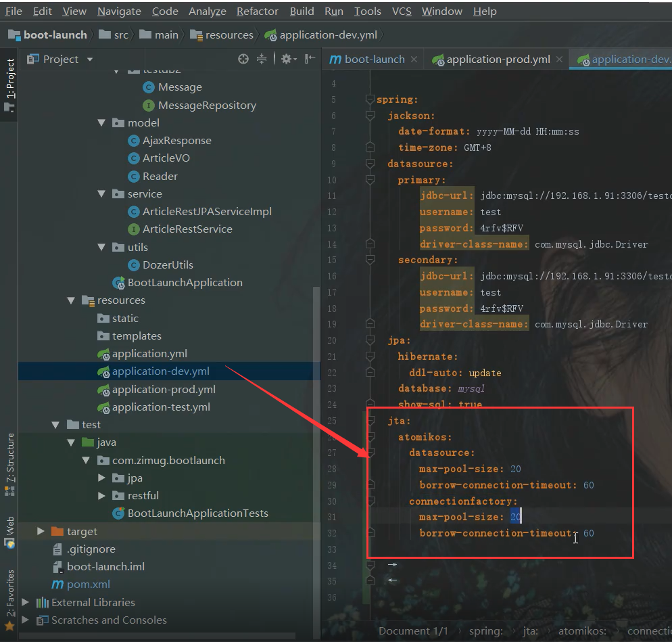Open the 2: Favorites side tool tab

pos(9,600)
